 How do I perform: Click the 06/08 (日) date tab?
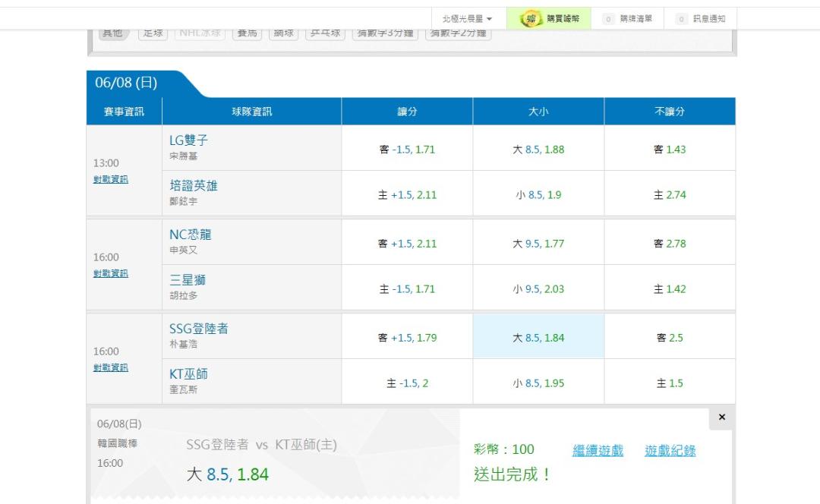pyautogui.click(x=126, y=83)
